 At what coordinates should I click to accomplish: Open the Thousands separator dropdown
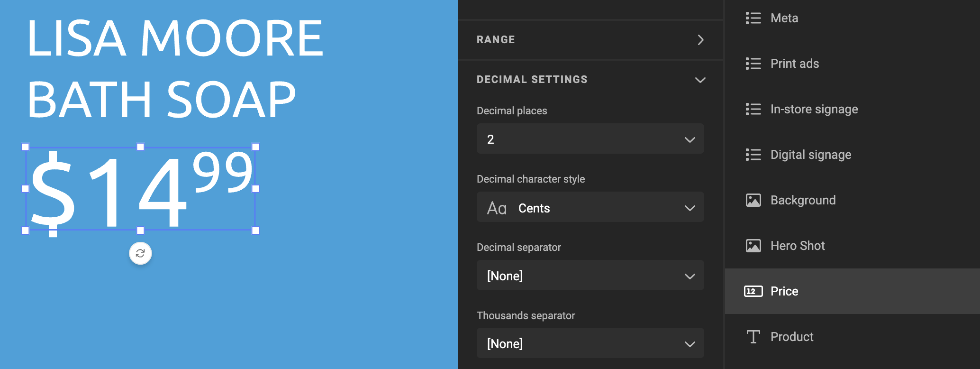click(x=590, y=343)
